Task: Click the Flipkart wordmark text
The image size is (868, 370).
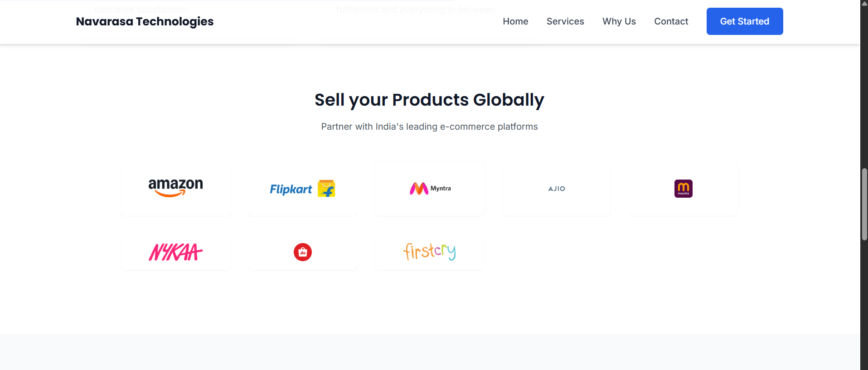Action: coord(291,189)
